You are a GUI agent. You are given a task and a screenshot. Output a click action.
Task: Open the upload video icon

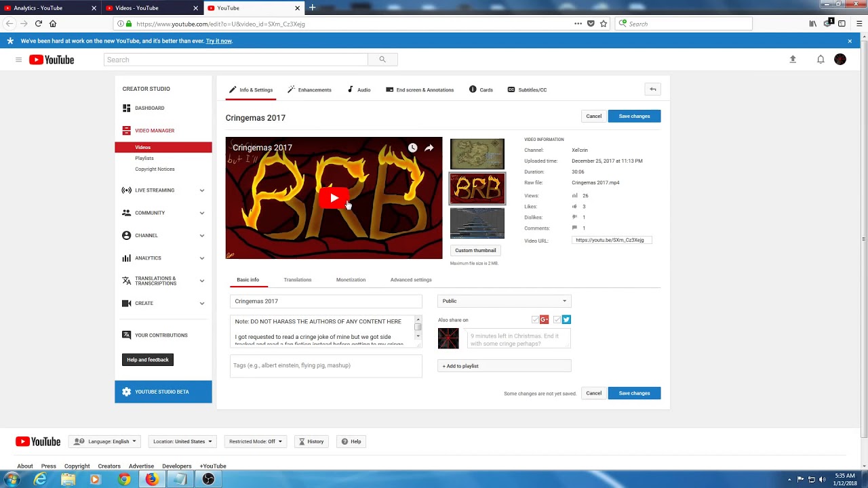click(793, 60)
